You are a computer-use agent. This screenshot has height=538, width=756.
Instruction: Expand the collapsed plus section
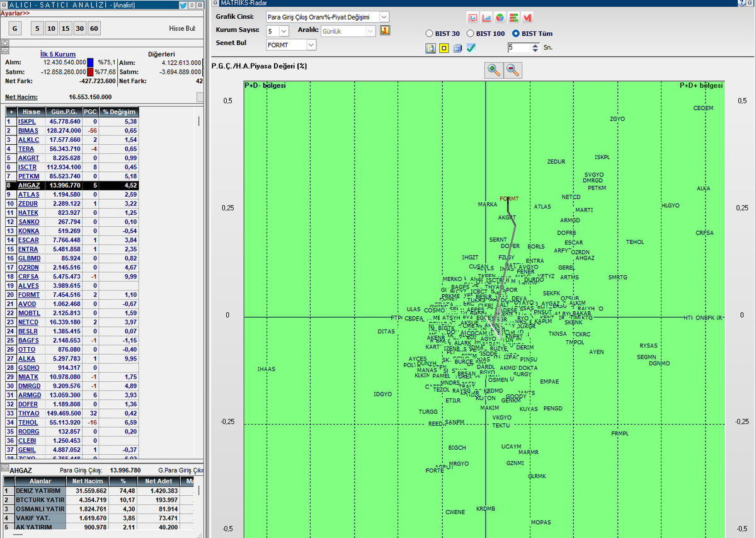coord(4,43)
